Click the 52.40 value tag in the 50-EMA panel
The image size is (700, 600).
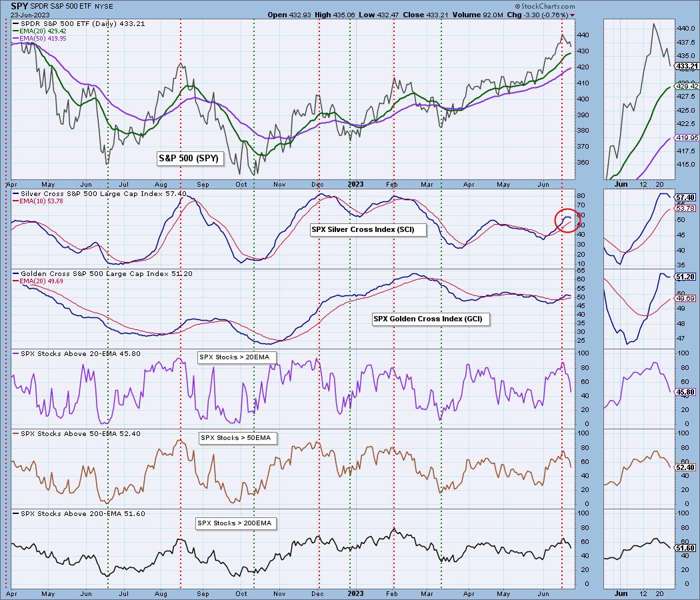tap(685, 467)
